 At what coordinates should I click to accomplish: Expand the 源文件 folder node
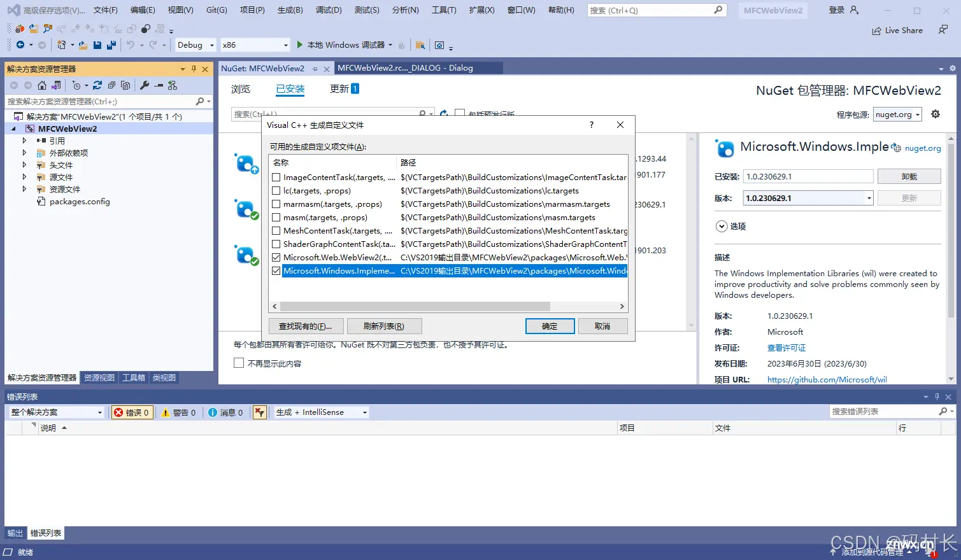[x=24, y=177]
